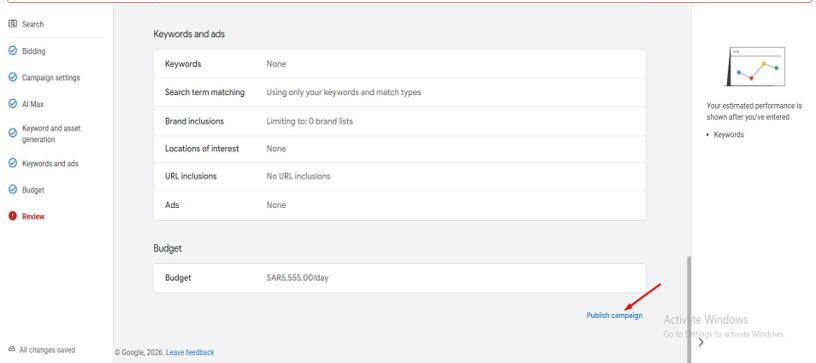The height and width of the screenshot is (363, 816).
Task: Click the Keywords and ads section heading
Action: [x=189, y=34]
